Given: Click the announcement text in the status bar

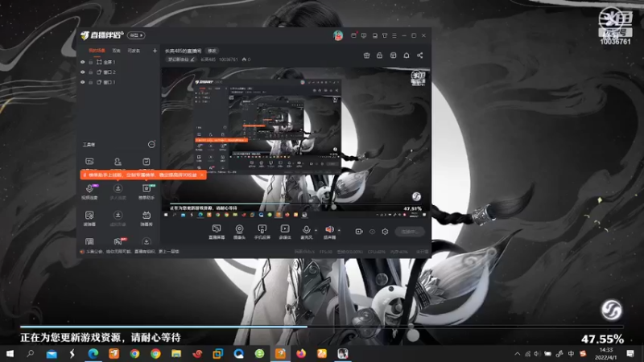Looking at the screenshot, I should [x=133, y=252].
